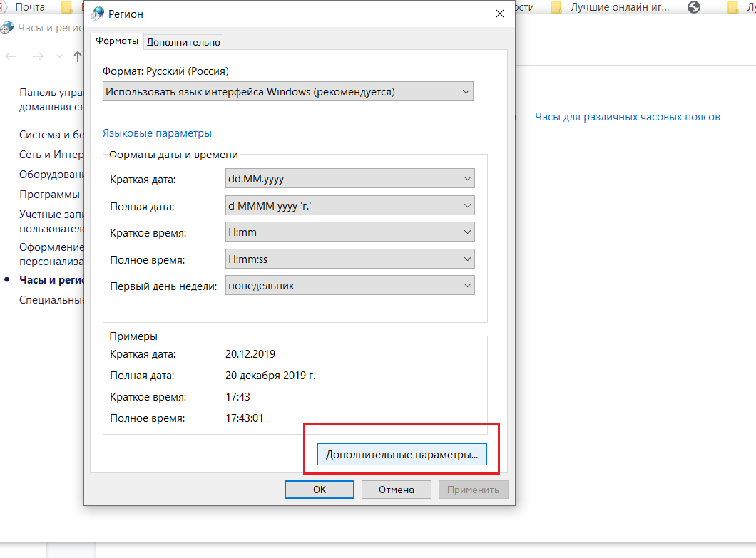
Task: Switch to the Дополнительно tab
Action: click(x=183, y=42)
